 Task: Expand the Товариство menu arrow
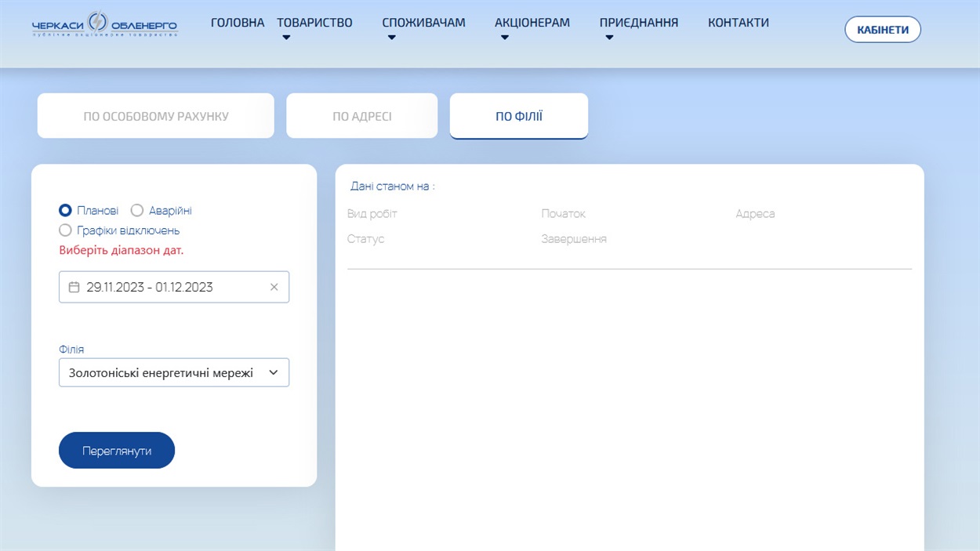tap(286, 38)
